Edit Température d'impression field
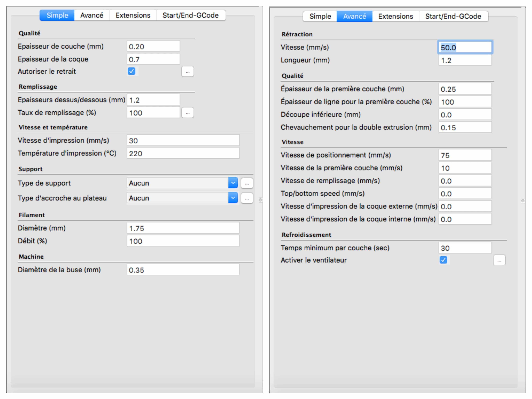Image resolution: width=532 pixels, height=399 pixels. click(183, 153)
